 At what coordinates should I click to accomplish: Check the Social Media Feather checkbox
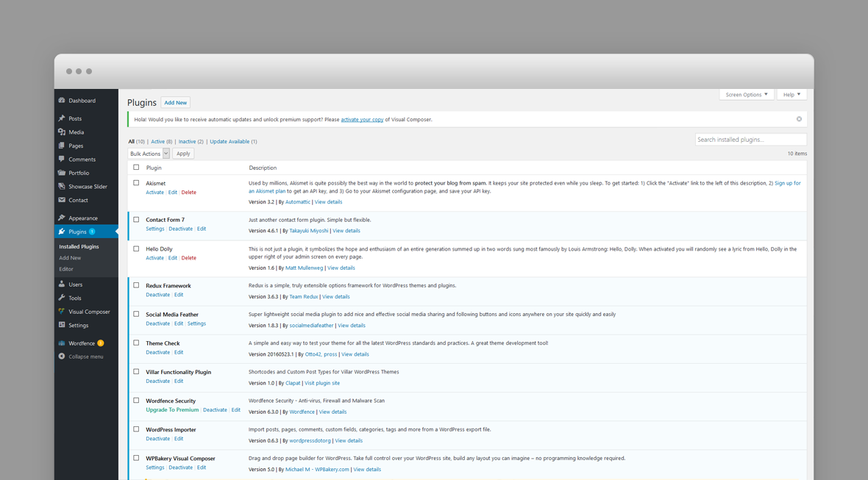pos(136,314)
